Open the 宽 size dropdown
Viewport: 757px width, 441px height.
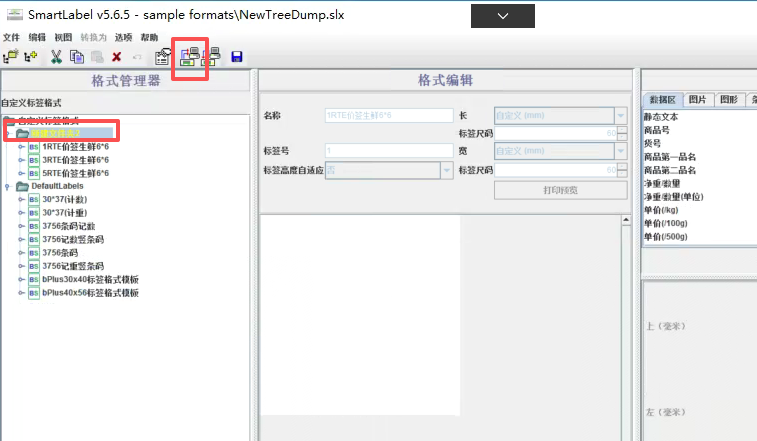point(621,151)
